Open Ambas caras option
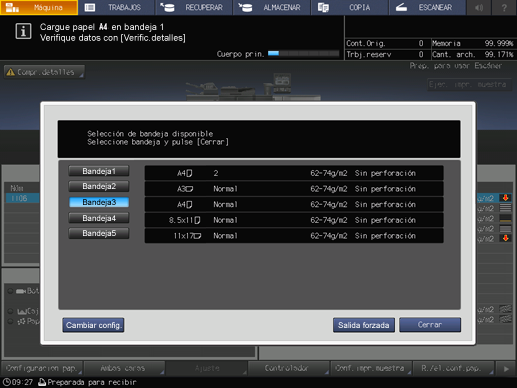 pyautogui.click(x=124, y=368)
